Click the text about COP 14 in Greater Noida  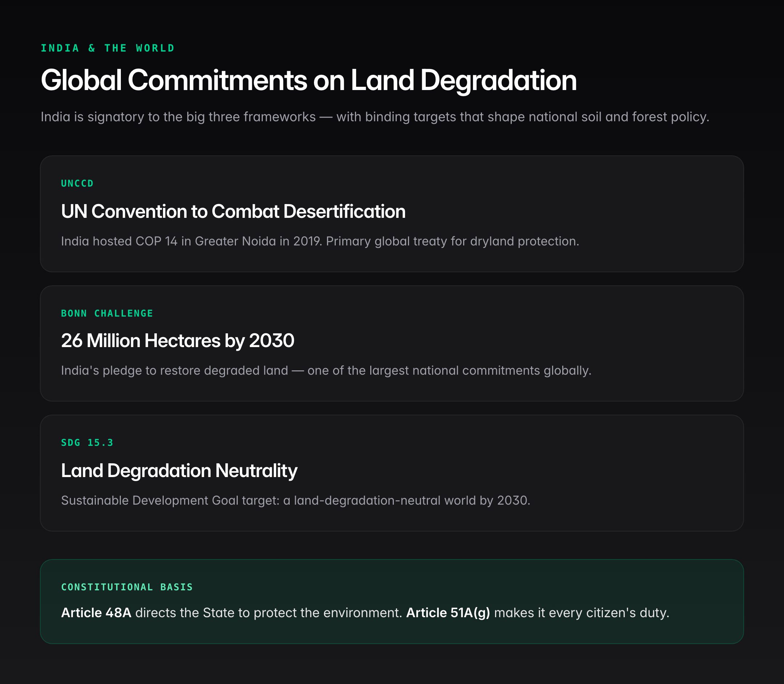pos(320,241)
